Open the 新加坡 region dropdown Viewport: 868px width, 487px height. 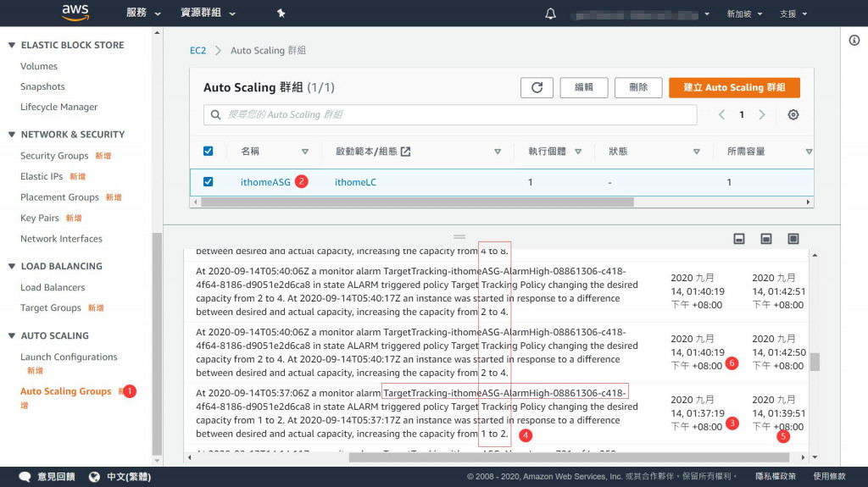pyautogui.click(x=744, y=14)
